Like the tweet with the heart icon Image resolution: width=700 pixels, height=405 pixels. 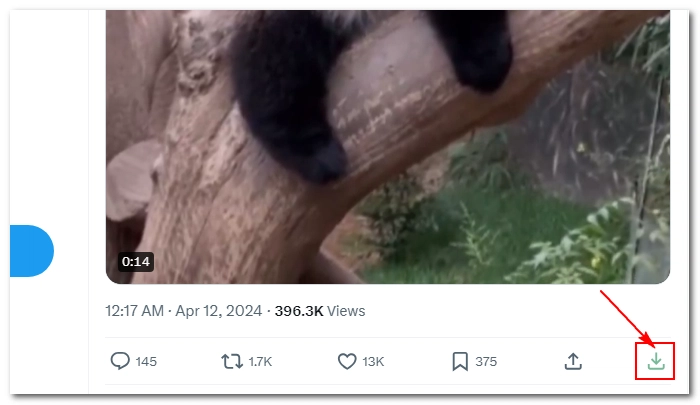[x=347, y=361]
